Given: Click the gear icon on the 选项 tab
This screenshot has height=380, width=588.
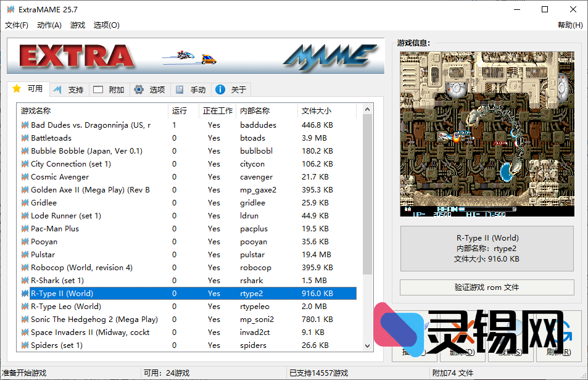Looking at the screenshot, I should point(139,89).
